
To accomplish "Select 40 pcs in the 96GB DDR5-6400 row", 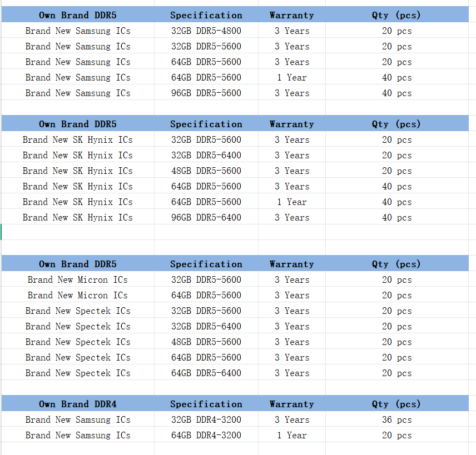I will [x=397, y=217].
